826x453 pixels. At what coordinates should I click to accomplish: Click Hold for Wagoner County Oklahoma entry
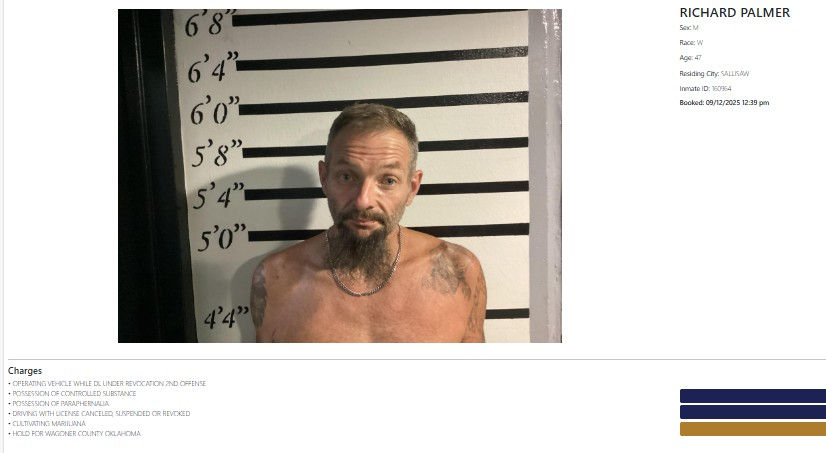(76, 434)
